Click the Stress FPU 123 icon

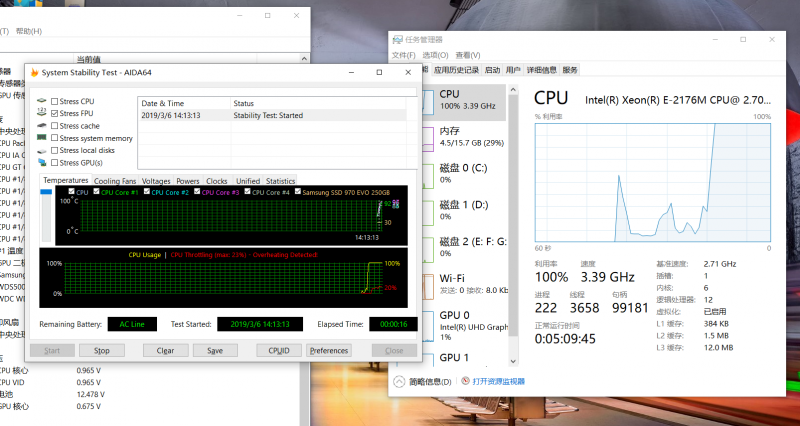(x=42, y=113)
